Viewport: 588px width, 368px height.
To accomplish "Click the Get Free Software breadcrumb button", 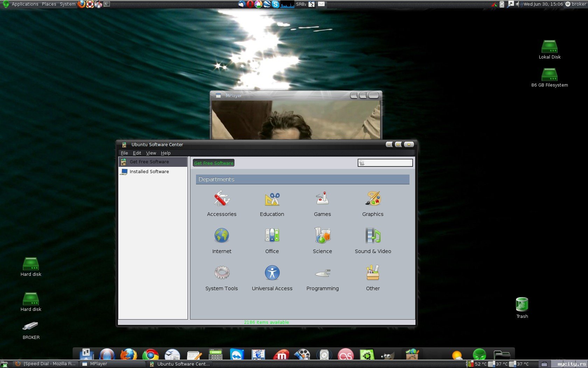I will click(x=213, y=163).
